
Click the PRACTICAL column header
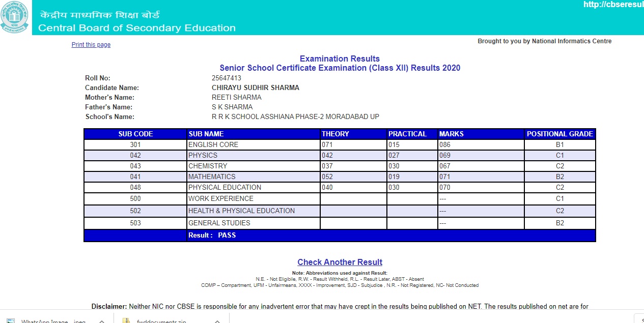tap(412, 134)
